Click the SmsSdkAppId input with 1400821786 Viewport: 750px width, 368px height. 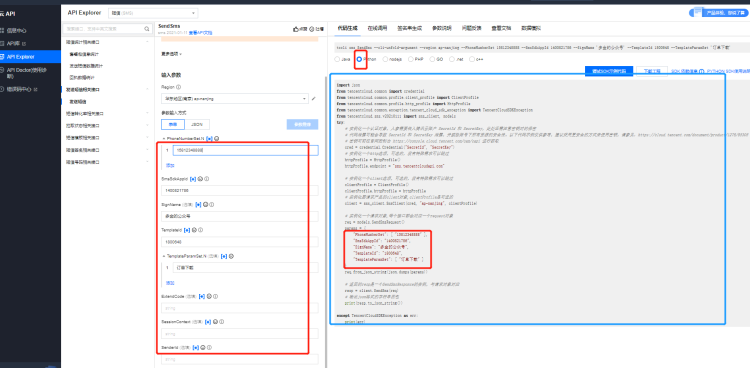coord(240,190)
